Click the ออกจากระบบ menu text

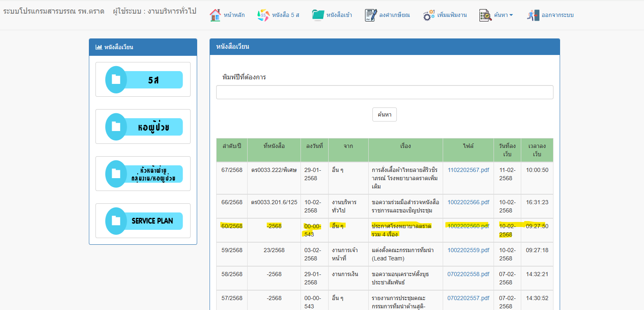pos(557,15)
